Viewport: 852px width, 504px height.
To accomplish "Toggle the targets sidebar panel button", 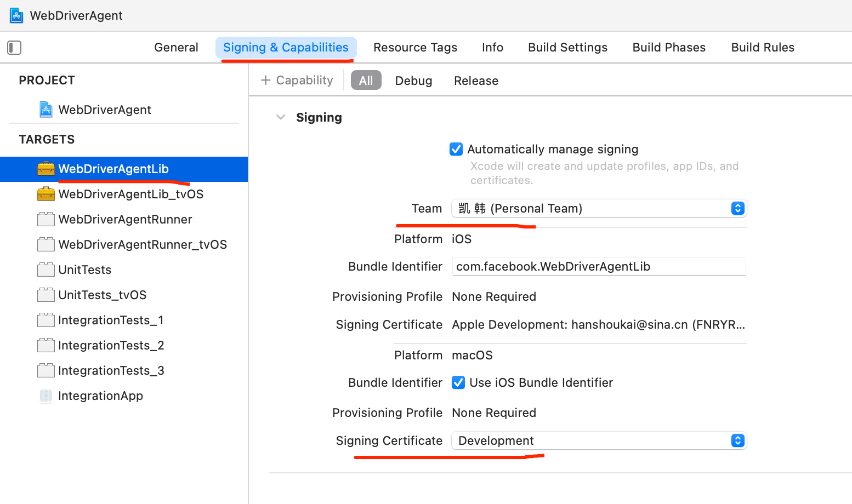I will point(14,48).
